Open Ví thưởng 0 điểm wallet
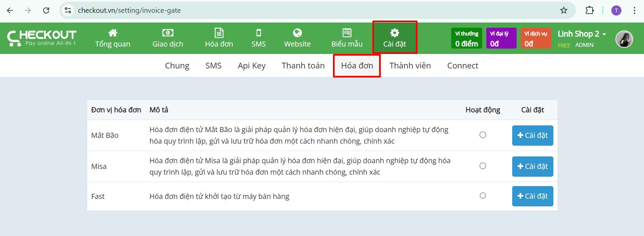 coord(466,38)
